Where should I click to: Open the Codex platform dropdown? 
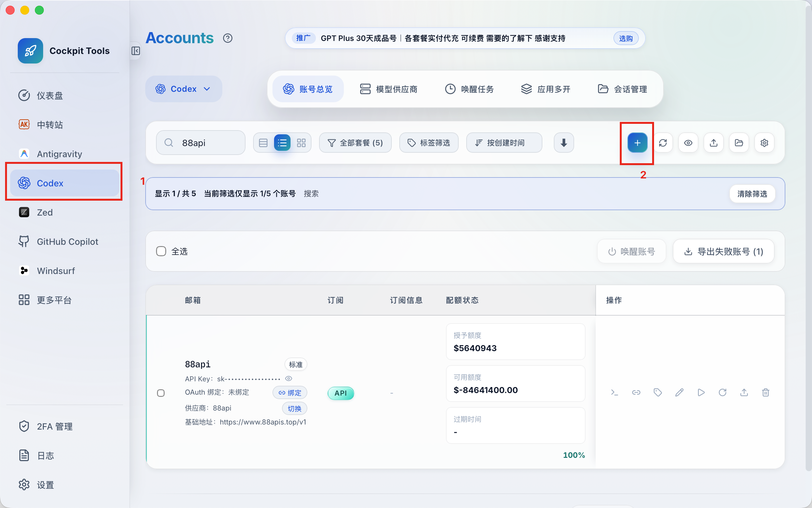click(184, 89)
